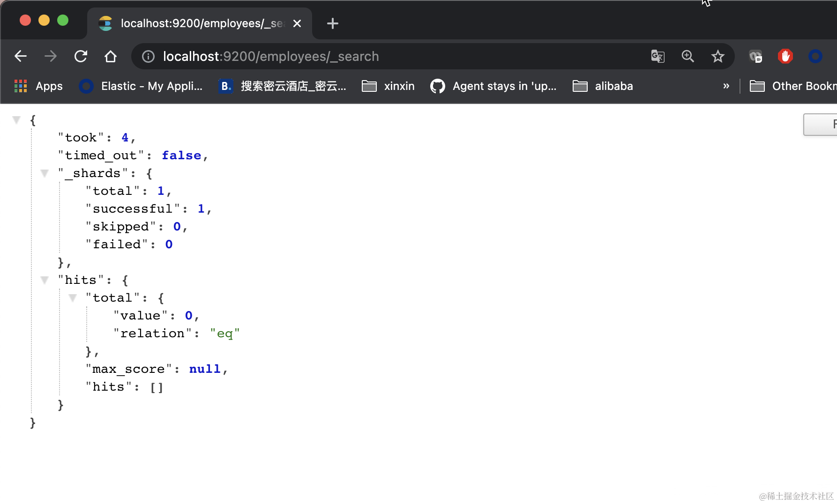Click the empty hits array brackets
The height and width of the screenshot is (504, 837).
tap(157, 387)
